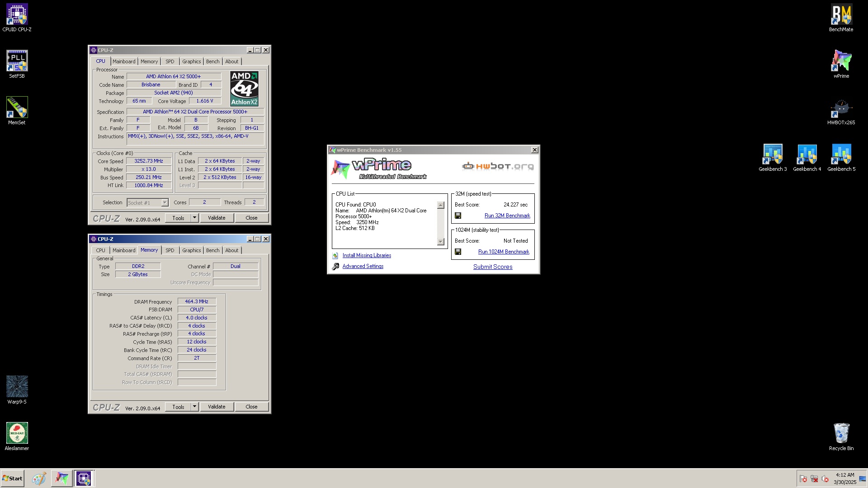Switch to SPD tab in upper CPU-Z window
Viewport: 868px width, 488px height.
(x=170, y=61)
